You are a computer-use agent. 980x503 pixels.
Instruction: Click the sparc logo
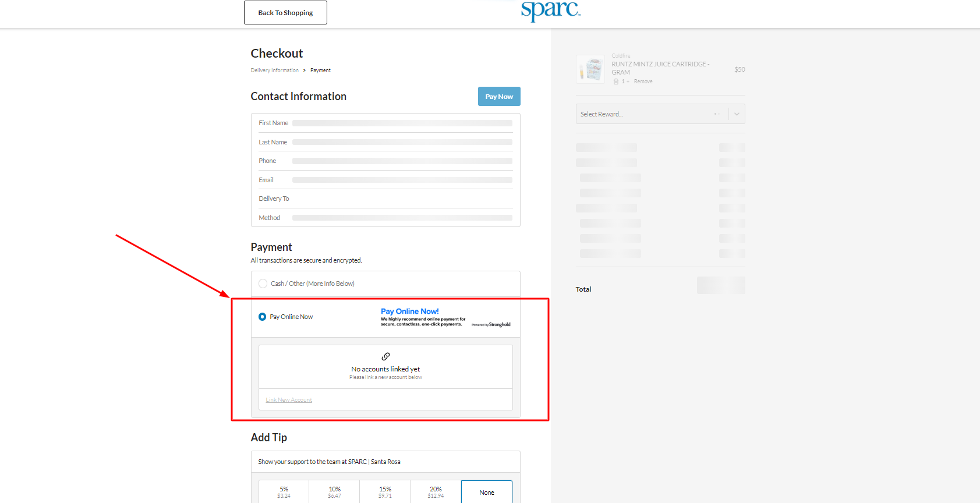[x=550, y=10]
